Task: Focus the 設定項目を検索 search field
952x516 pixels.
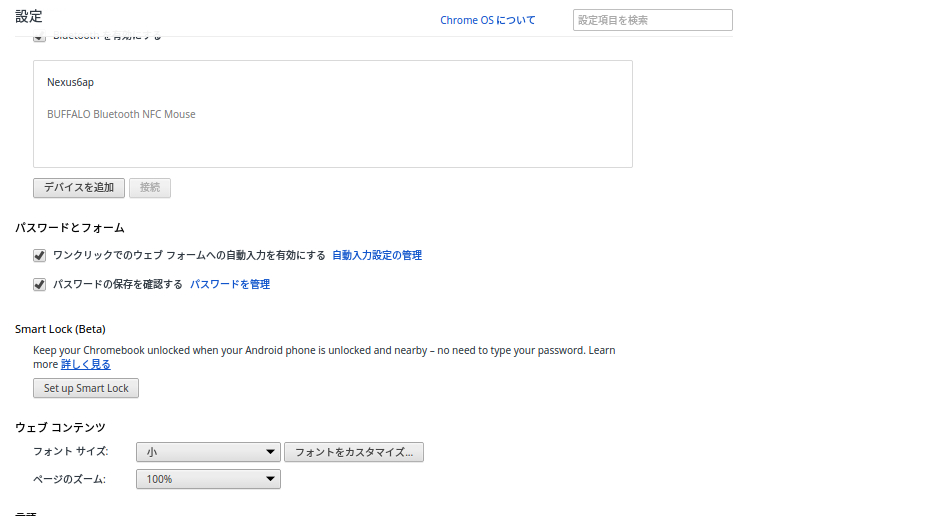Action: pyautogui.click(x=652, y=20)
